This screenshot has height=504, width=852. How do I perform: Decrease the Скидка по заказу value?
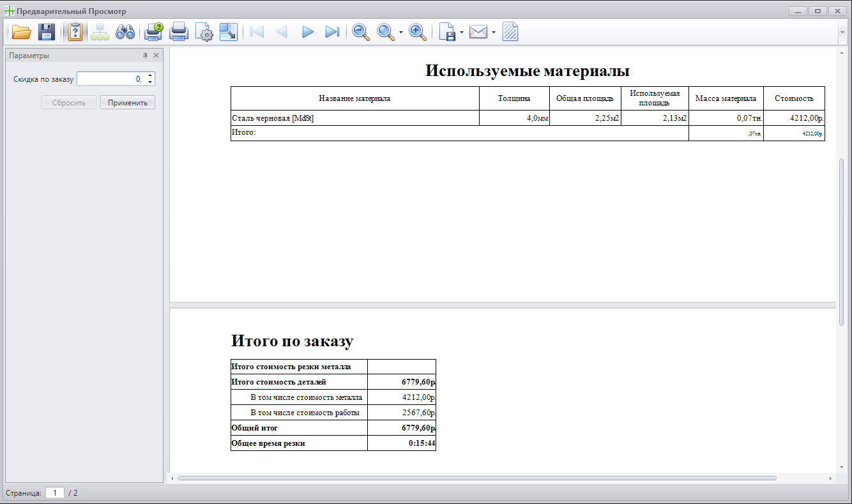tap(150, 82)
